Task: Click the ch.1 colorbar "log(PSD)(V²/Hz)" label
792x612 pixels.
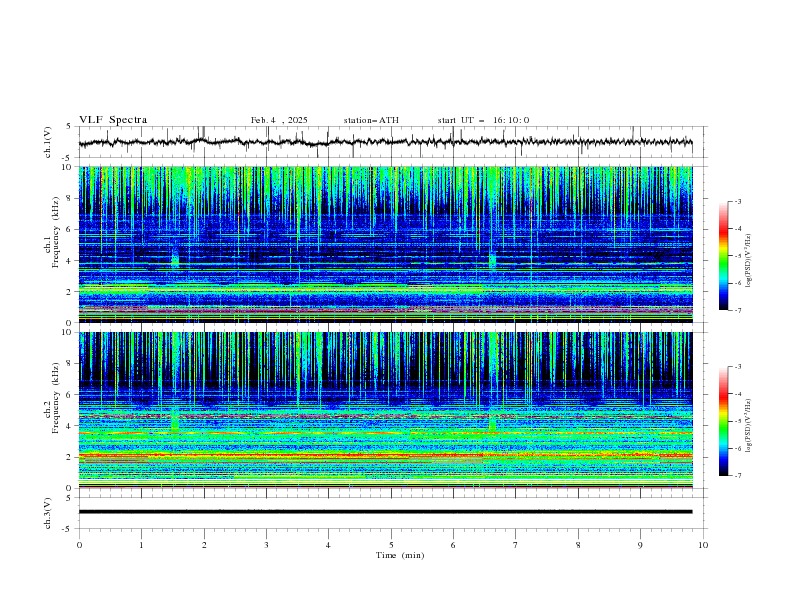Action: [748, 261]
